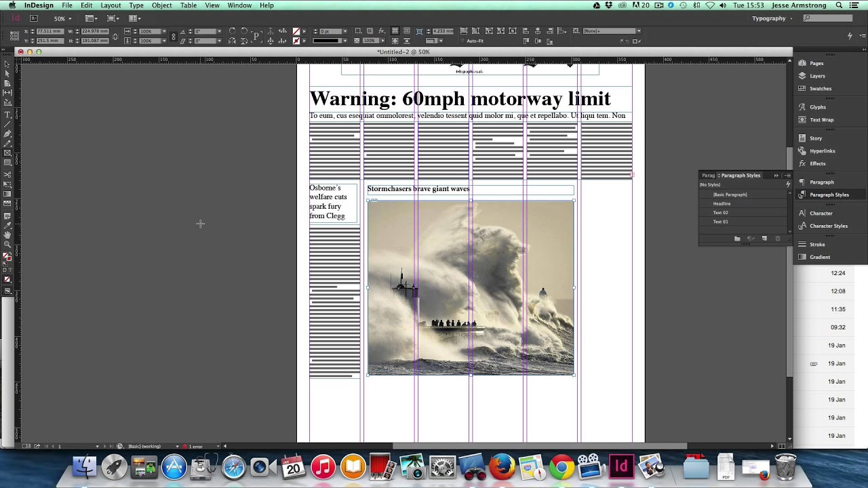The height and width of the screenshot is (488, 868).
Task: Select the Gap tool
Action: pos(7,93)
